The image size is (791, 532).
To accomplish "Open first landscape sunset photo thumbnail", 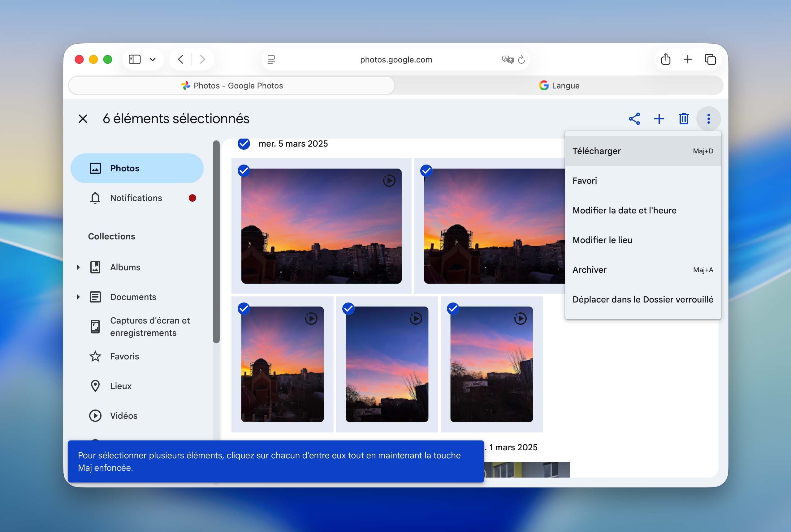I will tap(321, 226).
